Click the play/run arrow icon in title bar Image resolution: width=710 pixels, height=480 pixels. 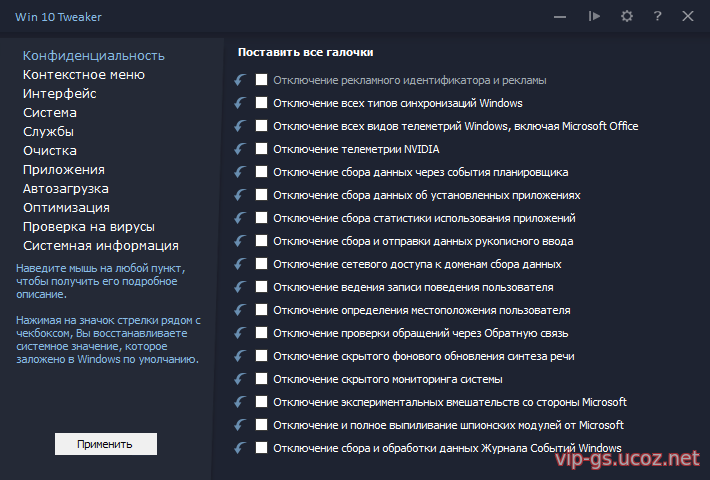[x=594, y=16]
